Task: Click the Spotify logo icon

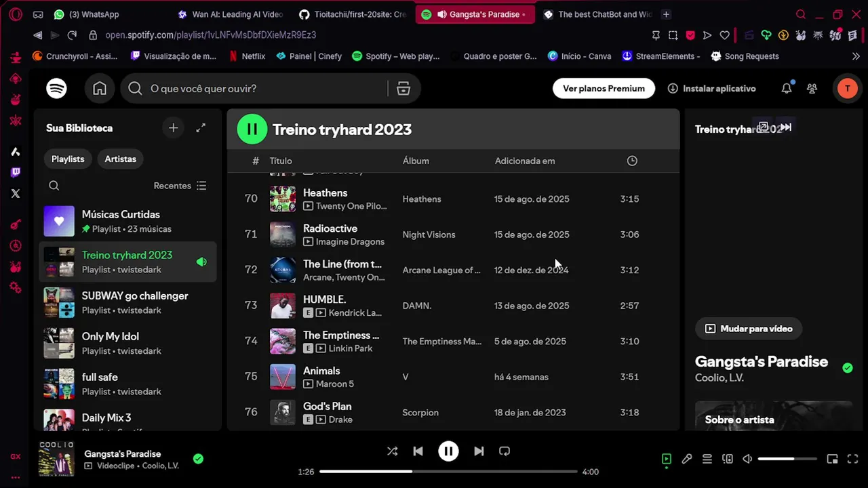Action: [56, 88]
